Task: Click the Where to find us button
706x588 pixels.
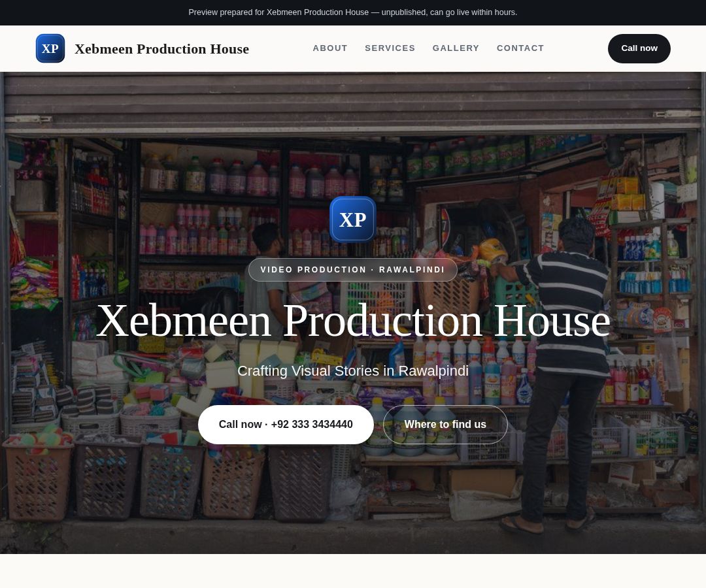Action: 445,425
